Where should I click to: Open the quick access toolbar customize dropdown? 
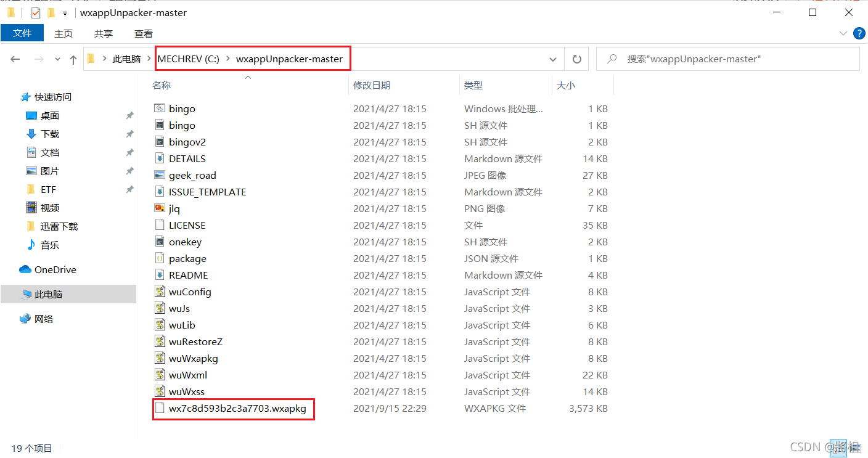63,12
